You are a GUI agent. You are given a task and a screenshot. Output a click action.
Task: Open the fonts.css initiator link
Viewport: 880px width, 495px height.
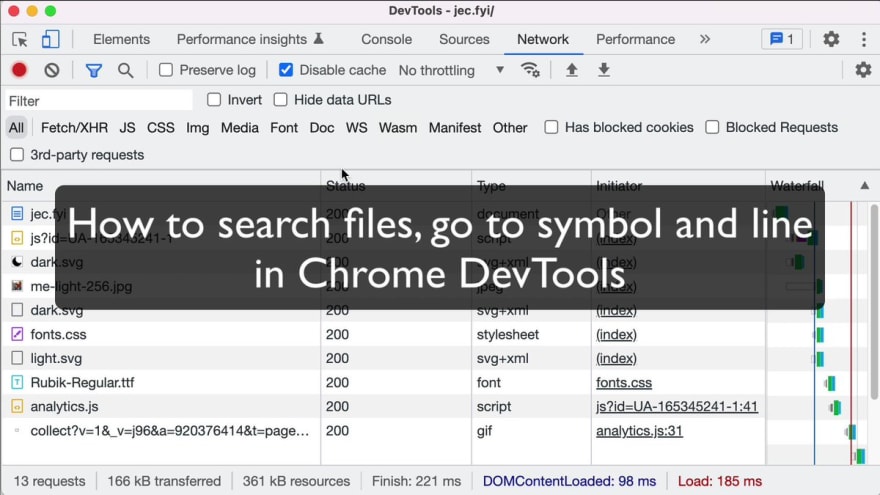(624, 383)
